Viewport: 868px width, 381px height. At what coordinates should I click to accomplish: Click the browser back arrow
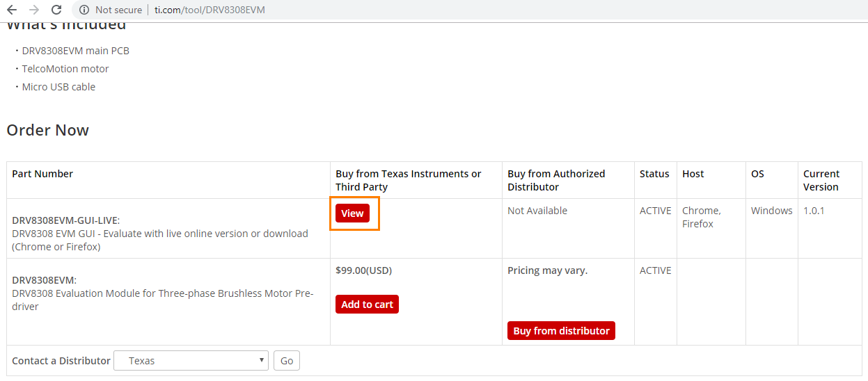click(x=12, y=10)
